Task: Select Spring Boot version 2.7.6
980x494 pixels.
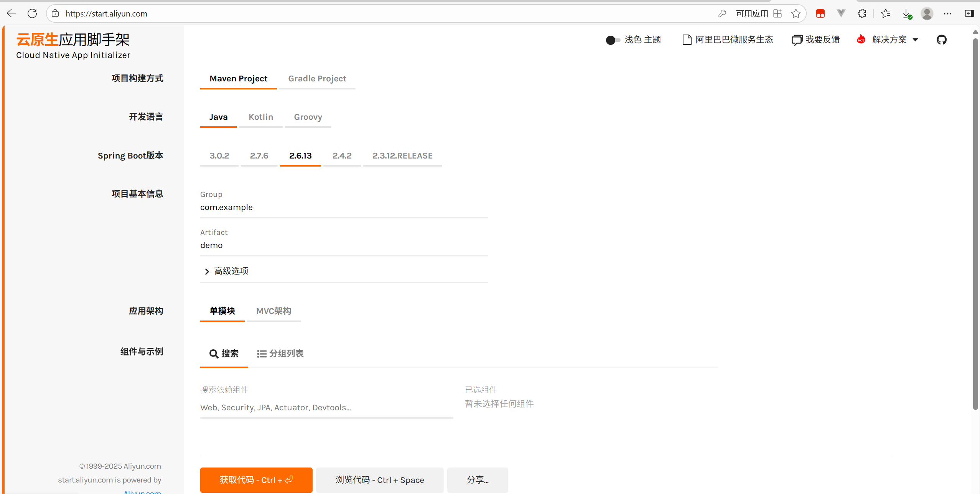Action: [x=259, y=156]
